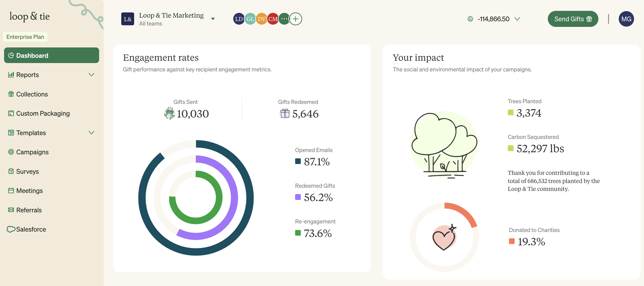Click the balance coin icon
The height and width of the screenshot is (286, 644).
470,19
